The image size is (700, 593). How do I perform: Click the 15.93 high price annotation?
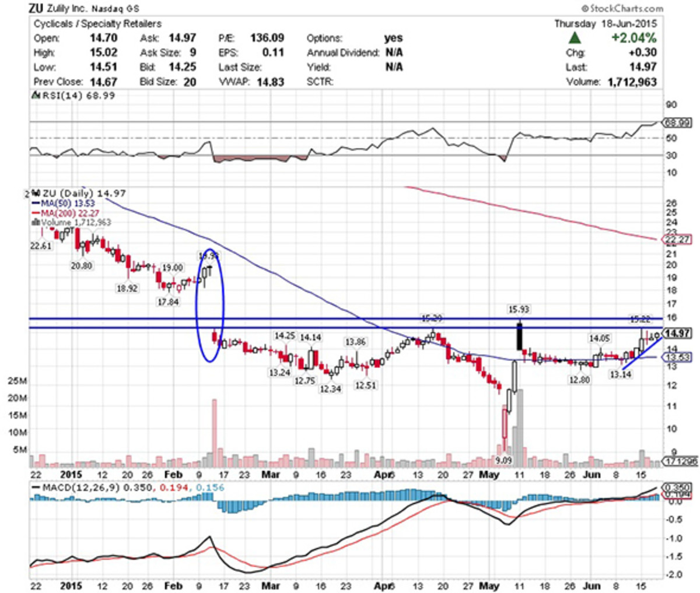[518, 310]
